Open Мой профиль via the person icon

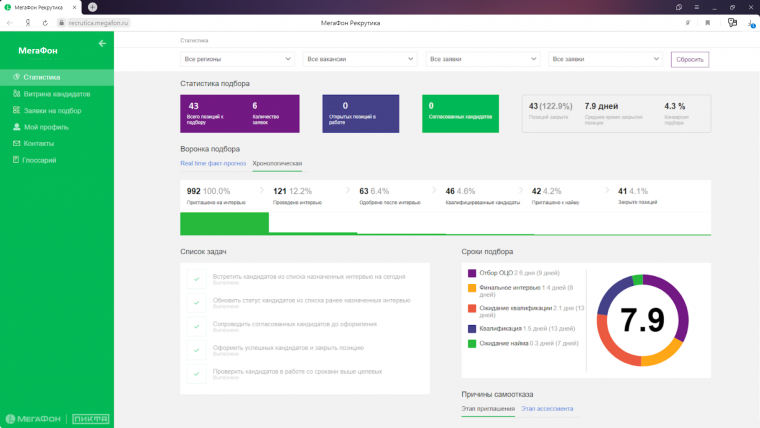(x=17, y=127)
